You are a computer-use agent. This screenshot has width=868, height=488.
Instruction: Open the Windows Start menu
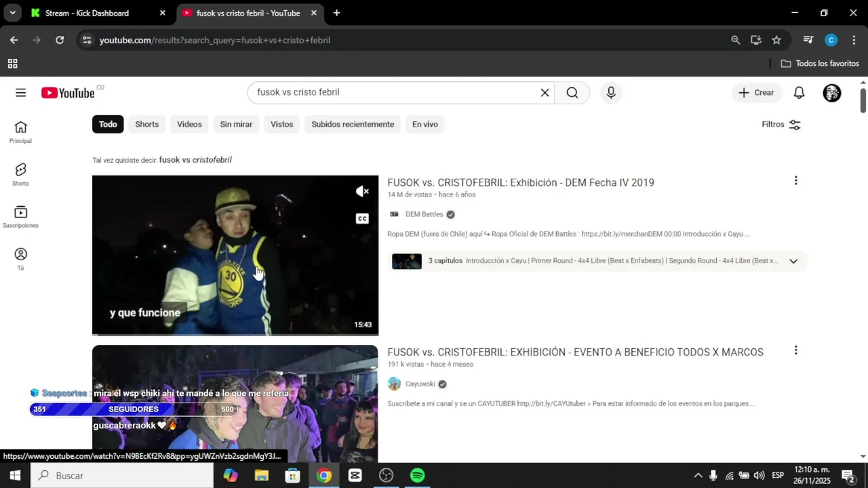[x=15, y=476]
